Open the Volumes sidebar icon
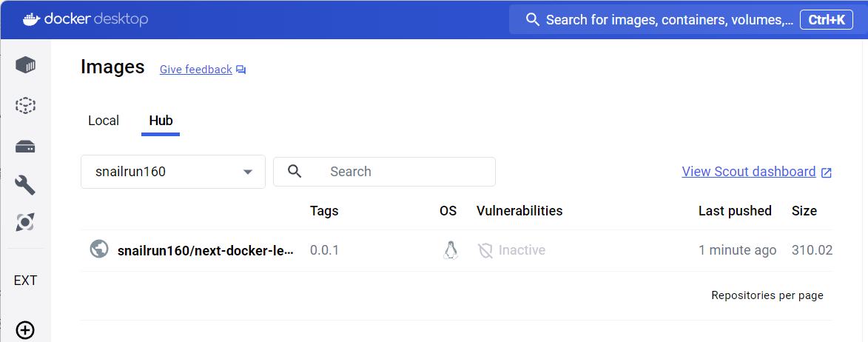Screen dimensions: 868x342 point(25,146)
